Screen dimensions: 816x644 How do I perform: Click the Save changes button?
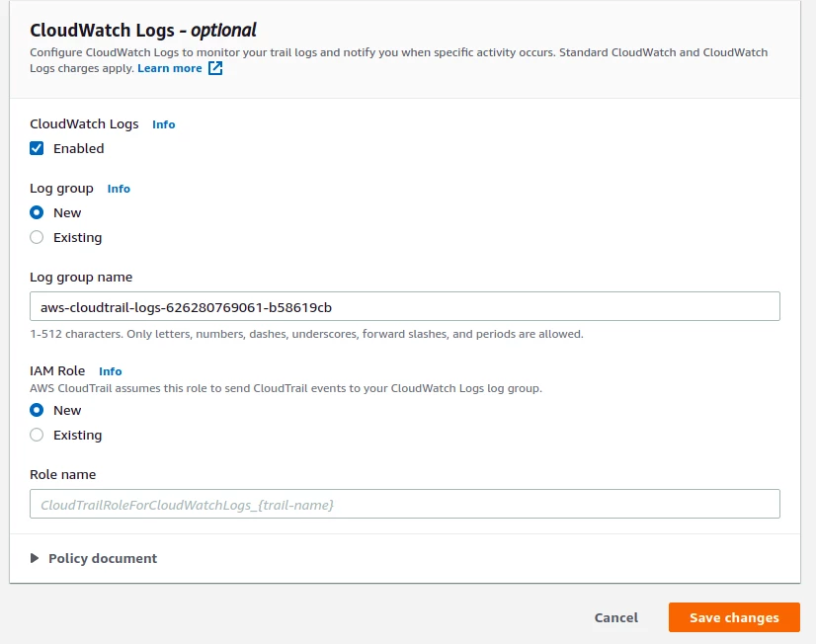click(734, 617)
